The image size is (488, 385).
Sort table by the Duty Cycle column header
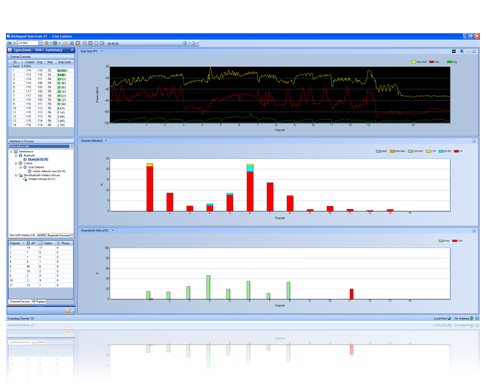tap(65, 62)
